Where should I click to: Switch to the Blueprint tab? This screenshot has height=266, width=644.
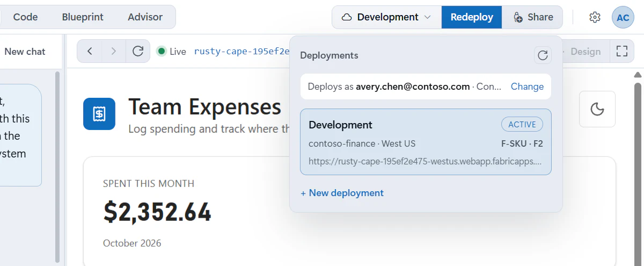[x=83, y=17]
